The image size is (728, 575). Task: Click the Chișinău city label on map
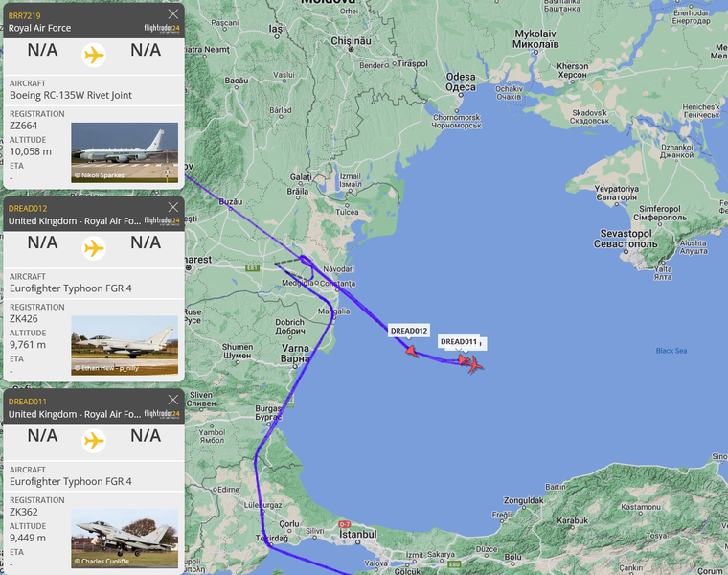351,41
